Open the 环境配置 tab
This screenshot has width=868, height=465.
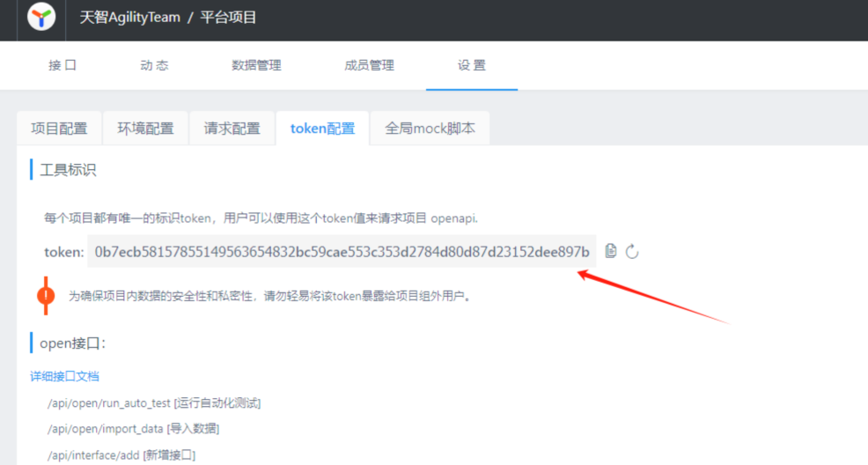point(145,129)
